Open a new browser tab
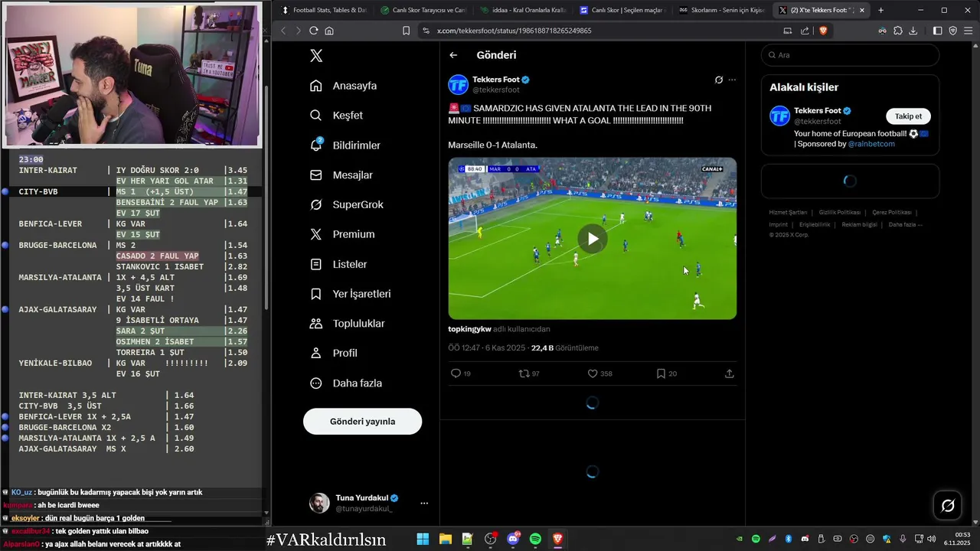 [880, 10]
